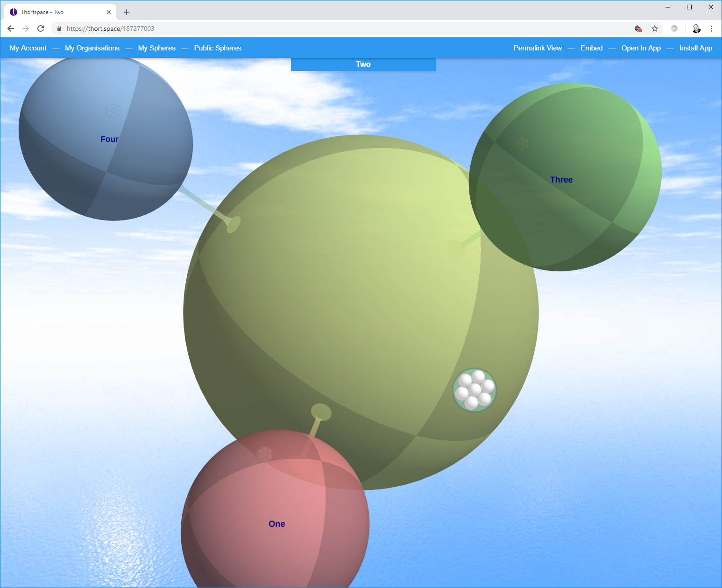Browse Public Spheres
Screen dimensions: 722x588
[x=218, y=48]
